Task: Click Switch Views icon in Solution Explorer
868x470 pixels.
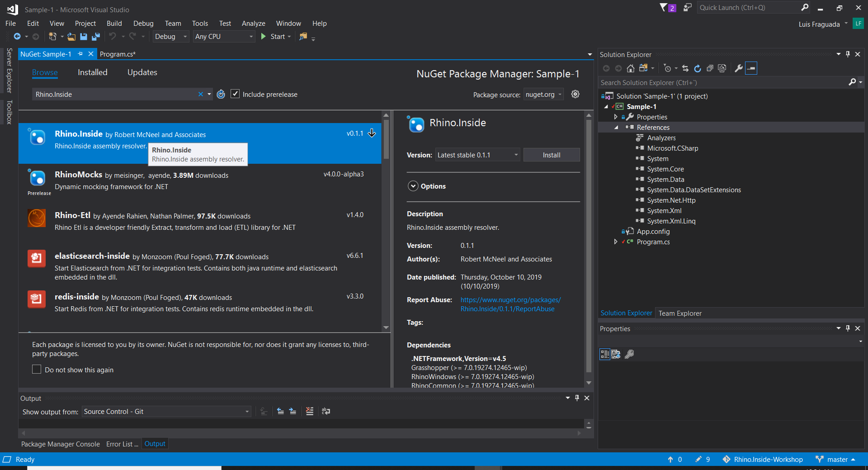Action: click(x=643, y=68)
